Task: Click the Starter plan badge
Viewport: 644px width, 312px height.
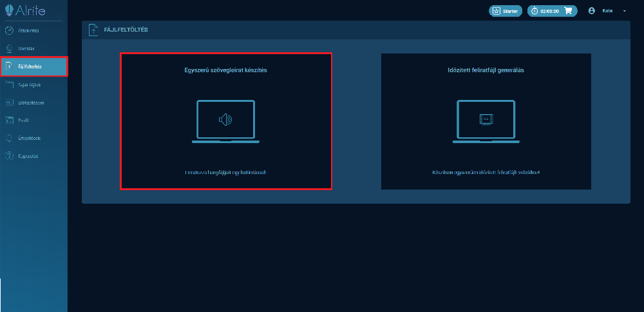Action: (505, 11)
